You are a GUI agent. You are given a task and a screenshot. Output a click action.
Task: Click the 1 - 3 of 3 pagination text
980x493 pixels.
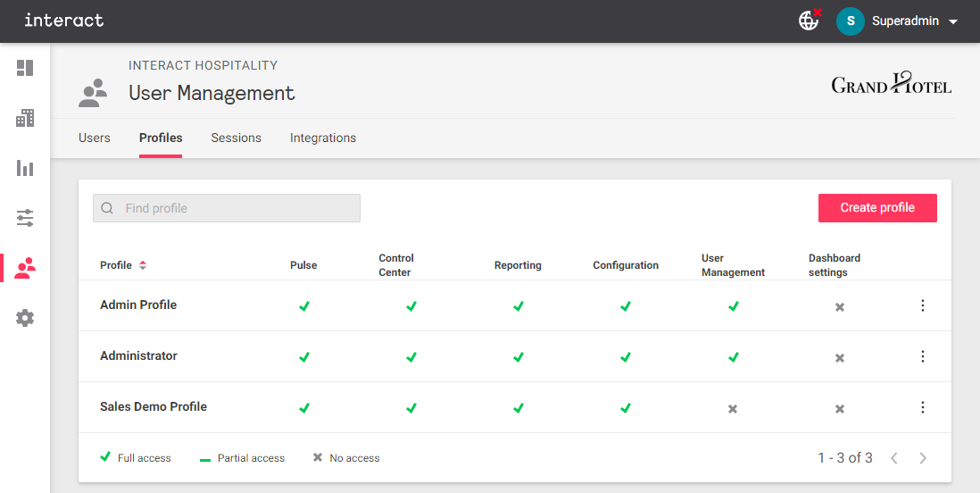845,458
